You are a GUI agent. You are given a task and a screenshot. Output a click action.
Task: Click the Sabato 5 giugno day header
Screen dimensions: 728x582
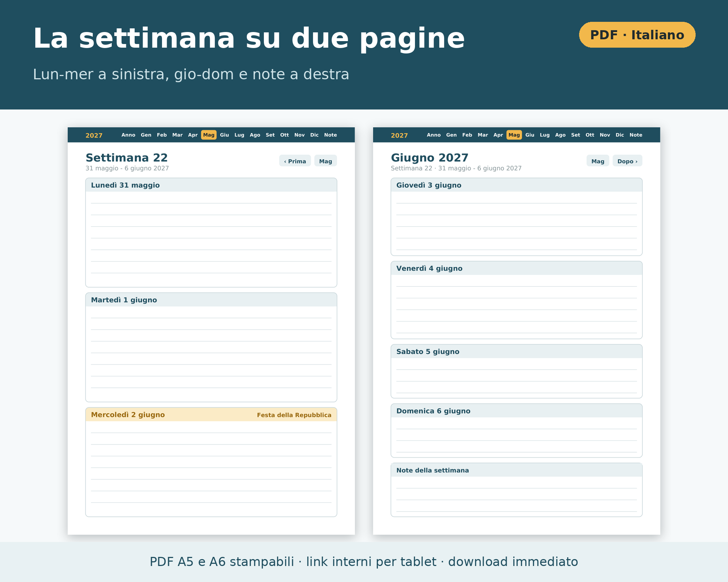click(x=517, y=352)
